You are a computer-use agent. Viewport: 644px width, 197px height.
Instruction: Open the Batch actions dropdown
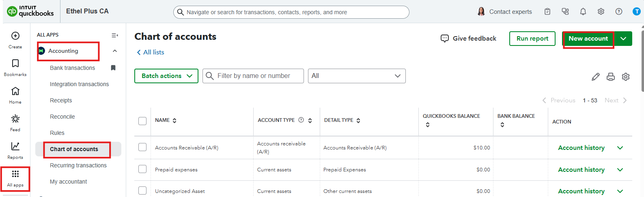pos(166,76)
